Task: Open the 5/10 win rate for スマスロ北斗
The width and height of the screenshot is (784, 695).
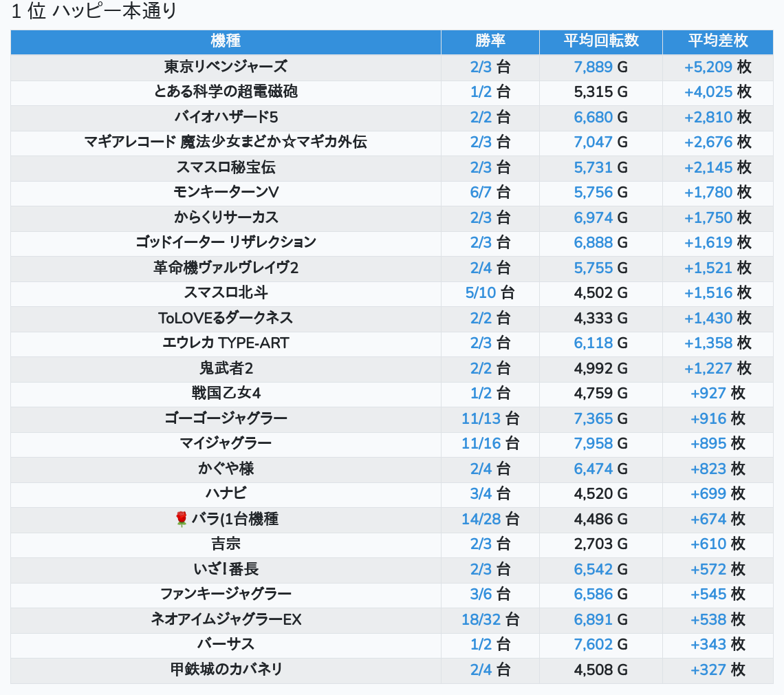Action: (x=480, y=292)
